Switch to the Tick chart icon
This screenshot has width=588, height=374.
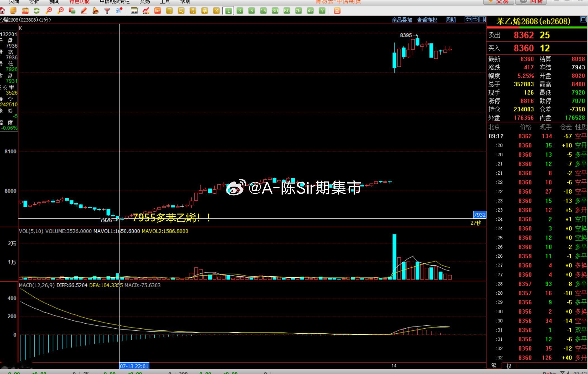click(x=158, y=11)
